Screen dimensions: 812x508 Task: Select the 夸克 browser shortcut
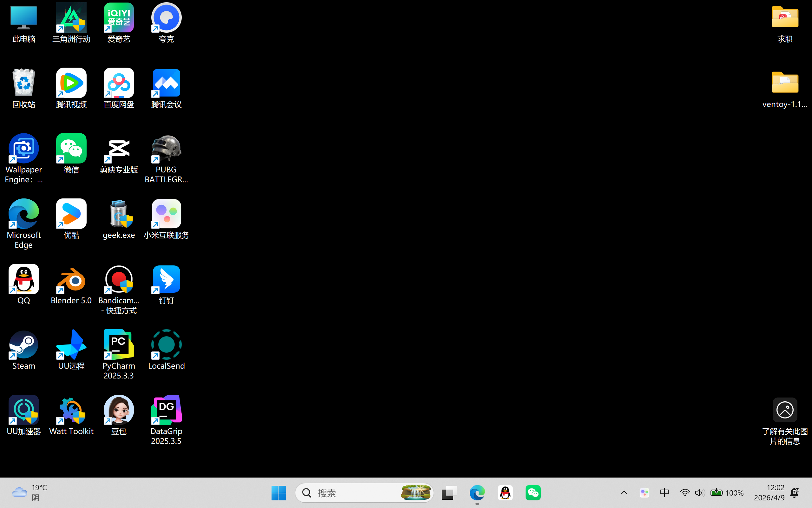click(x=167, y=23)
